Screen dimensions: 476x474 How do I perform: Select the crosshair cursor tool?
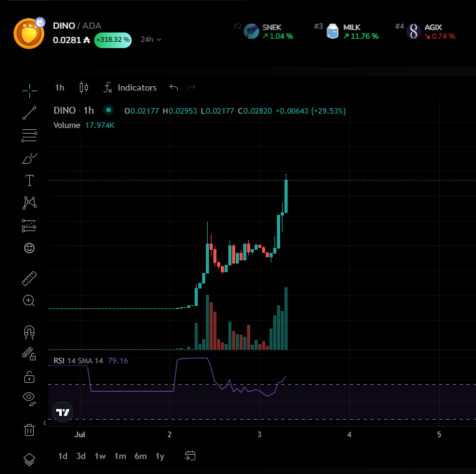[x=29, y=91]
